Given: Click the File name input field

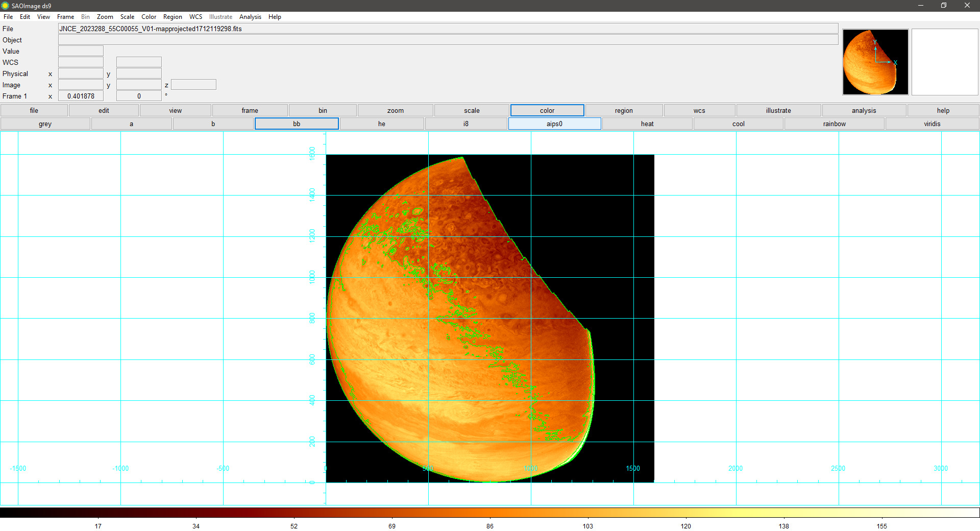Looking at the screenshot, I should click(448, 29).
